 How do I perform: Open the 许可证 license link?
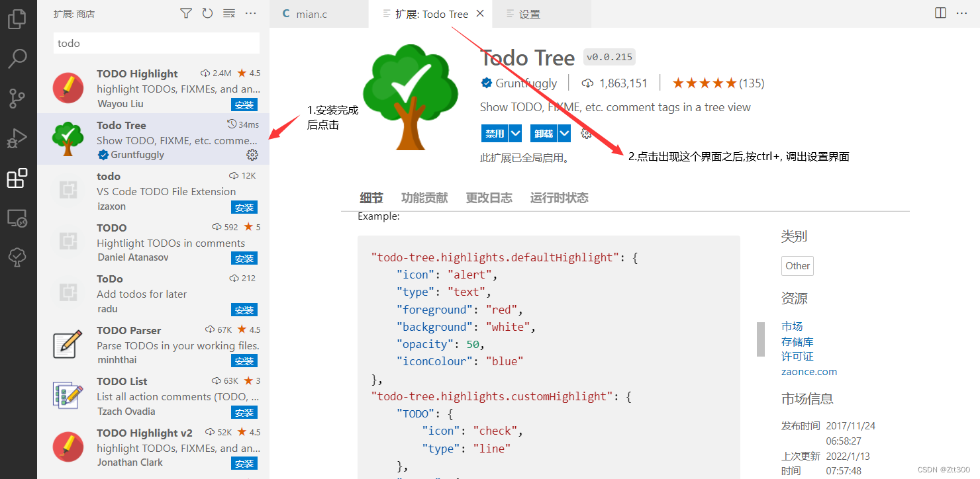tap(797, 357)
